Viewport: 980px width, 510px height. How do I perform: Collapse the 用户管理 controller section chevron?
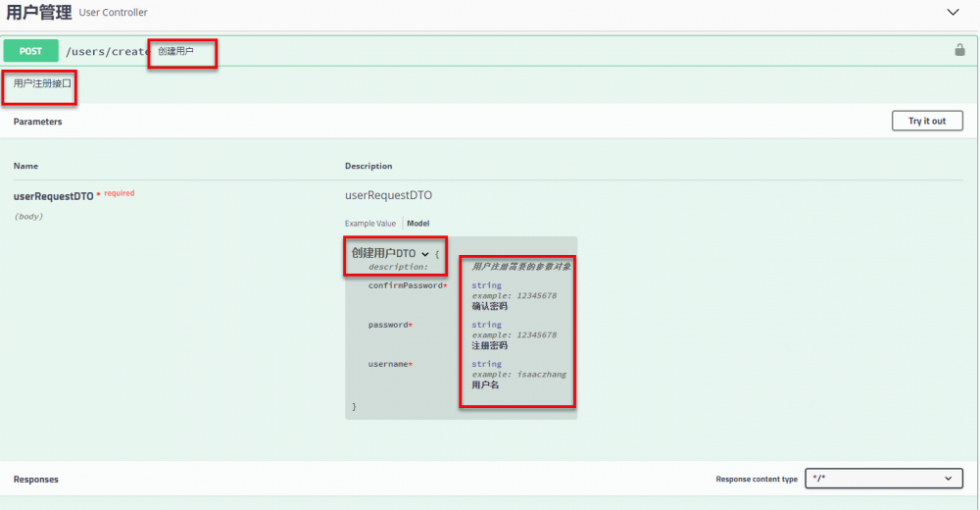(x=953, y=12)
